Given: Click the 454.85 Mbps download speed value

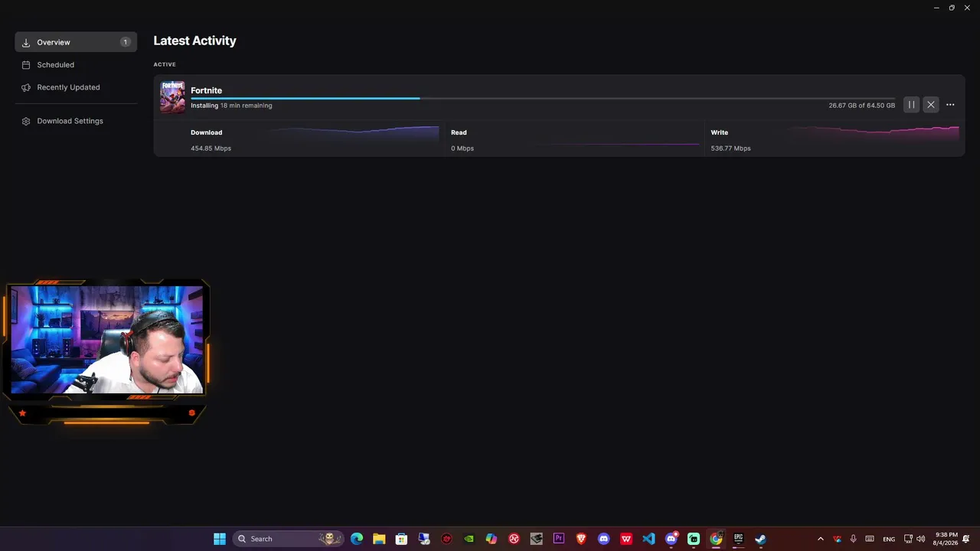Looking at the screenshot, I should [x=211, y=148].
